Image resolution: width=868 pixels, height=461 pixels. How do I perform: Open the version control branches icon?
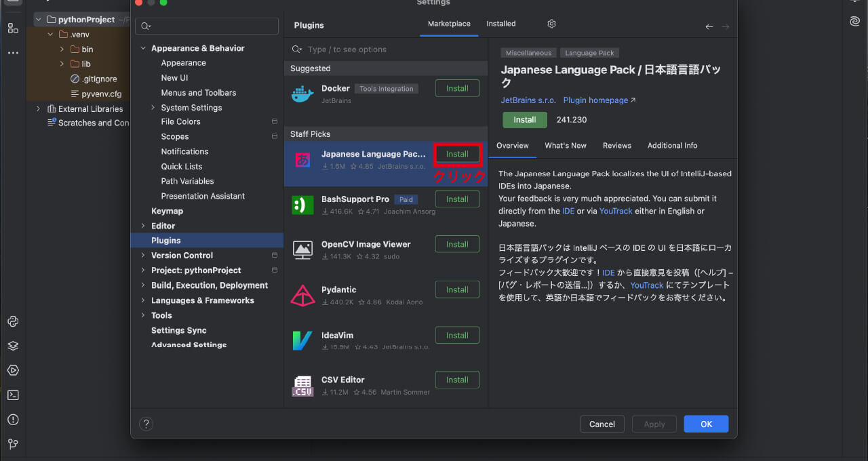[12, 444]
